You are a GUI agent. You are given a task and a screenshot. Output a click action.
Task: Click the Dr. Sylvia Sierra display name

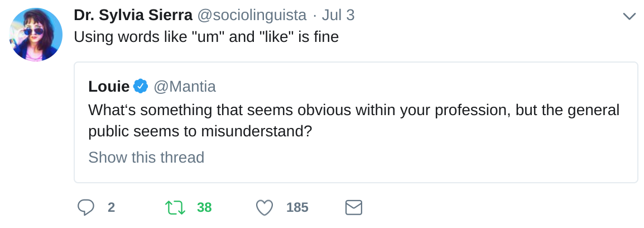[133, 15]
